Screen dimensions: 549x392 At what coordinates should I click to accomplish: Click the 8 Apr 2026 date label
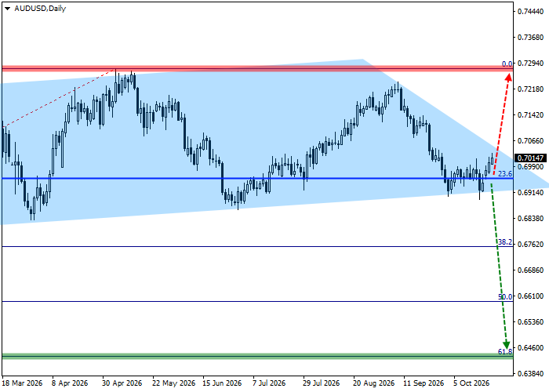70,383
